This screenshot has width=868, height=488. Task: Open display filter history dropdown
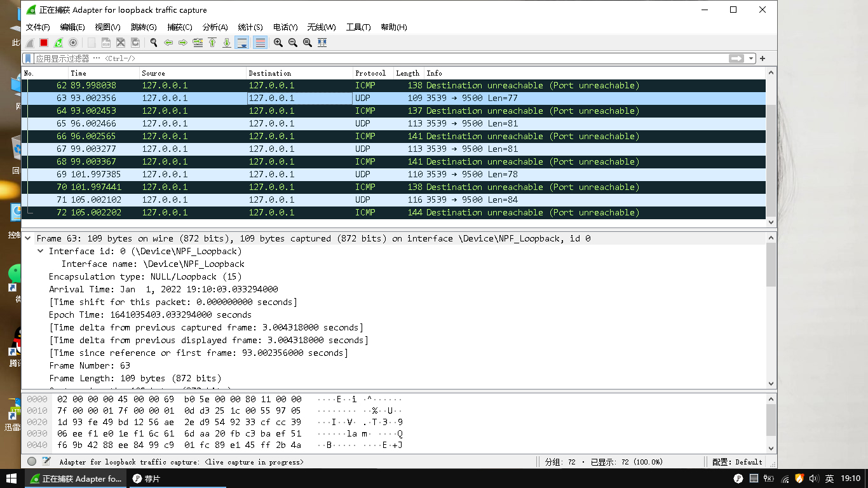[x=751, y=58]
